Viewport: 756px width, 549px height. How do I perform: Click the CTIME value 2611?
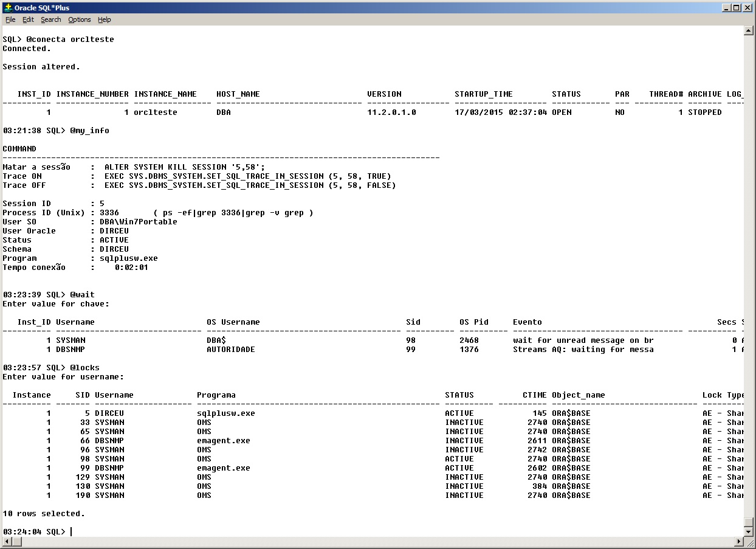pyautogui.click(x=537, y=441)
